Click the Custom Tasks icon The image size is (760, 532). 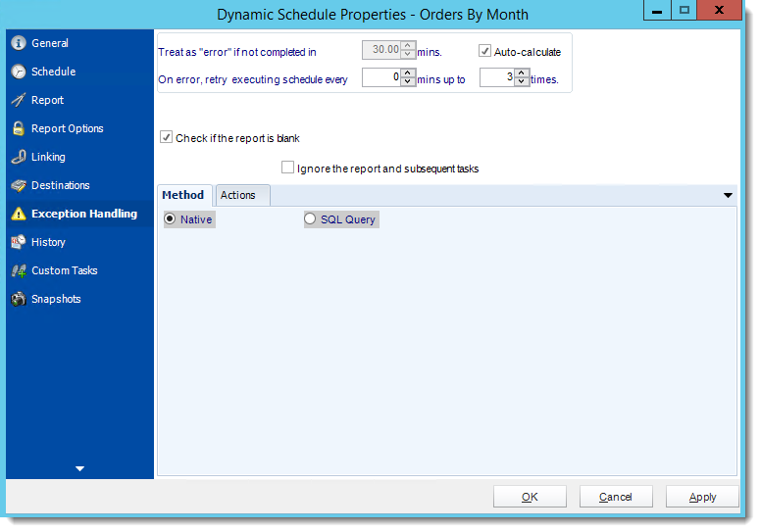(x=19, y=270)
